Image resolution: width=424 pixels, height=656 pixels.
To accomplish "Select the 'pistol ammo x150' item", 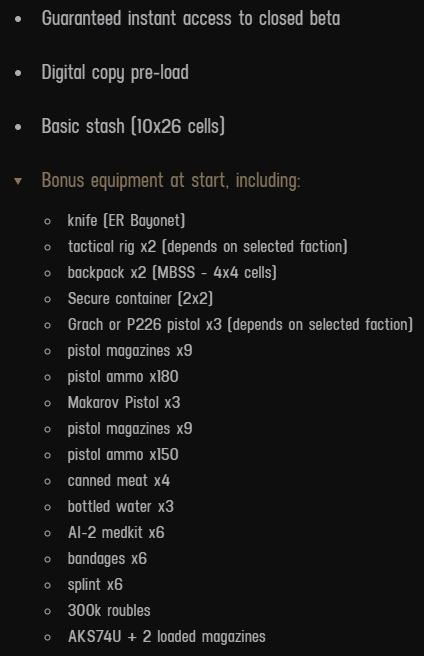I will tap(123, 454).
